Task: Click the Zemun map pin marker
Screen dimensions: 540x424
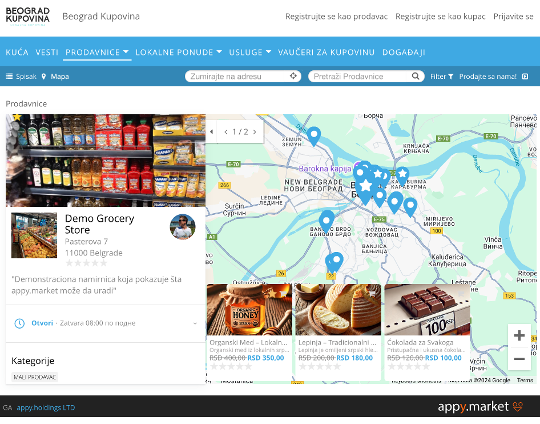Action: 314,136
